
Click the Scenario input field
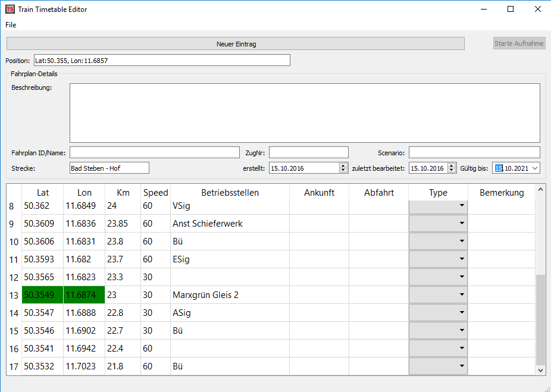[x=474, y=152]
